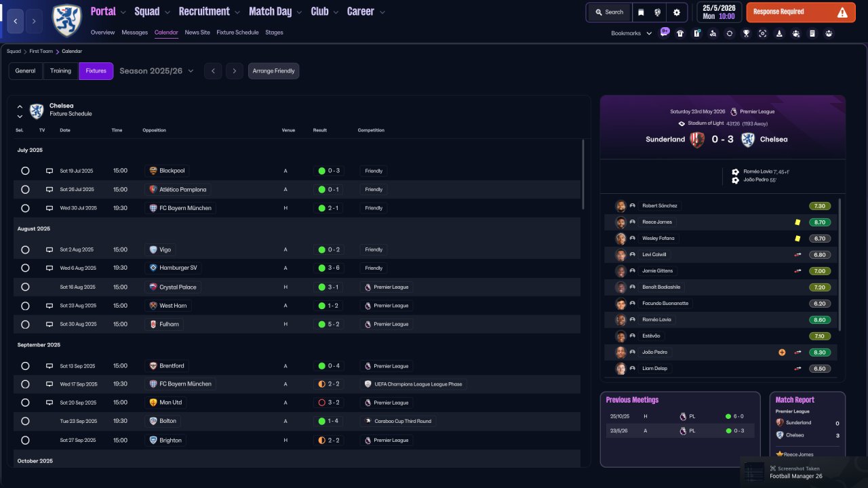Go to previous season with left arrow
This screenshot has width=868, height=488.
click(x=213, y=71)
